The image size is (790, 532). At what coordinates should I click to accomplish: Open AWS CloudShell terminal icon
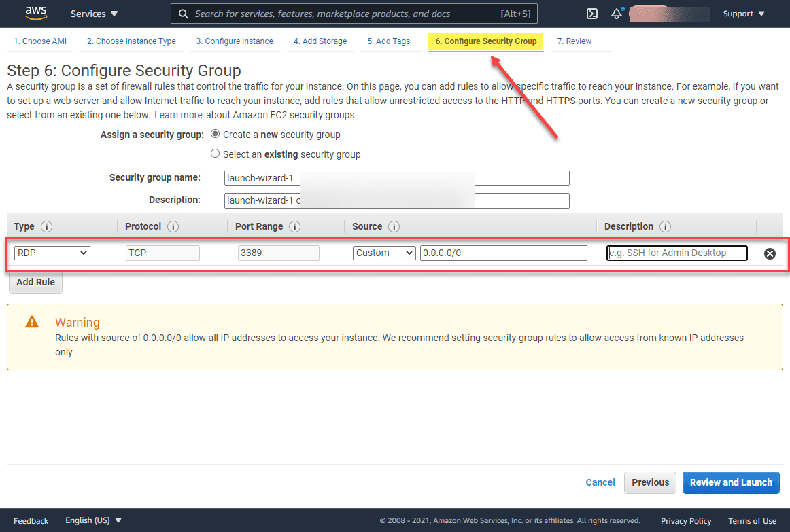[x=592, y=14]
